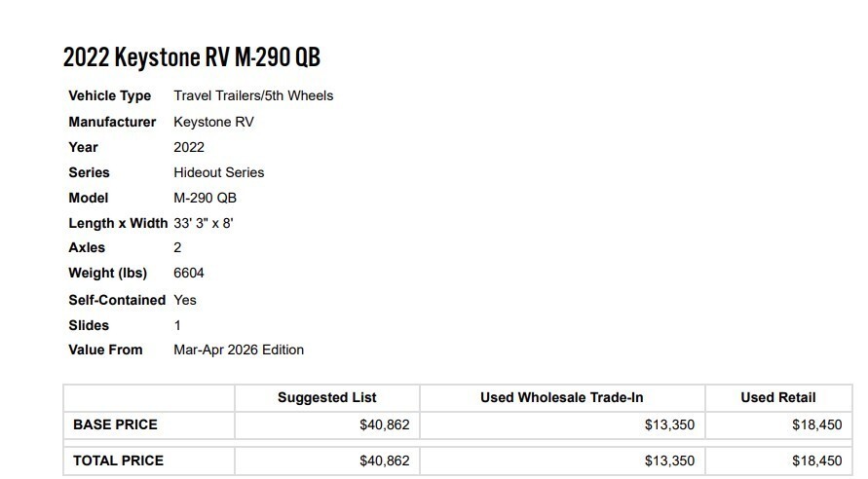Image resolution: width=868 pixels, height=479 pixels.
Task: Click the total Used Wholesale Trade-In price $13,350
Action: coord(668,461)
